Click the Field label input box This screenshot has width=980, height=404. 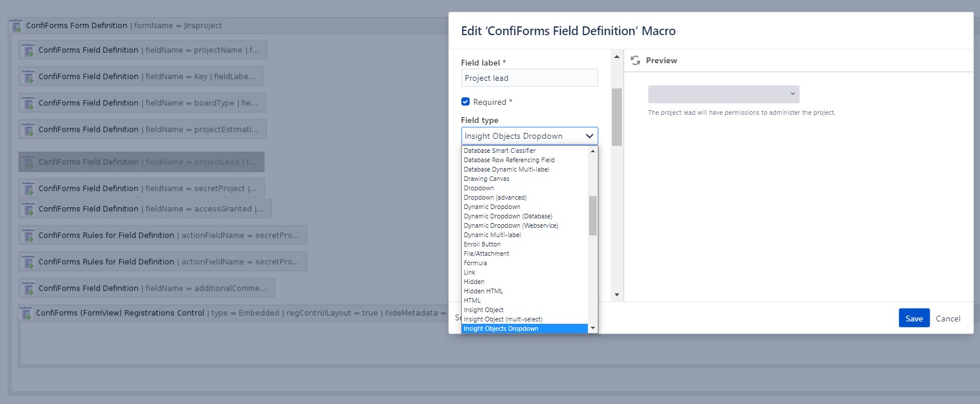click(529, 78)
